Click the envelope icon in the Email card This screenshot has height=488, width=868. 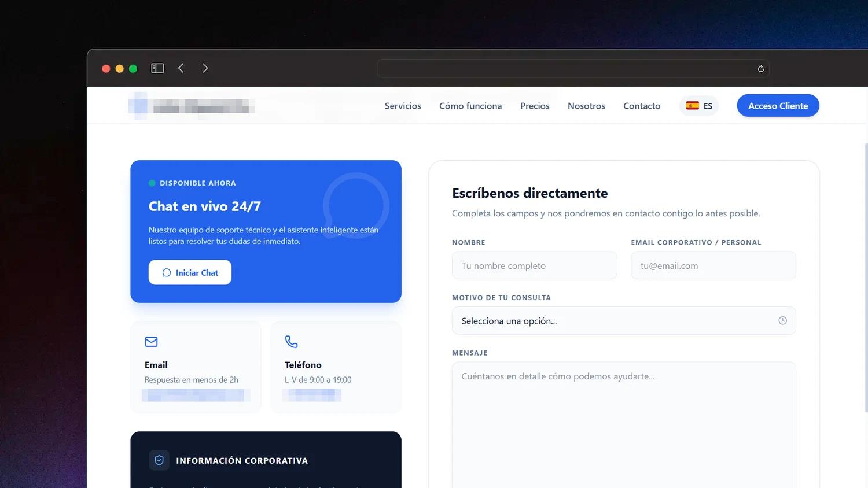151,342
